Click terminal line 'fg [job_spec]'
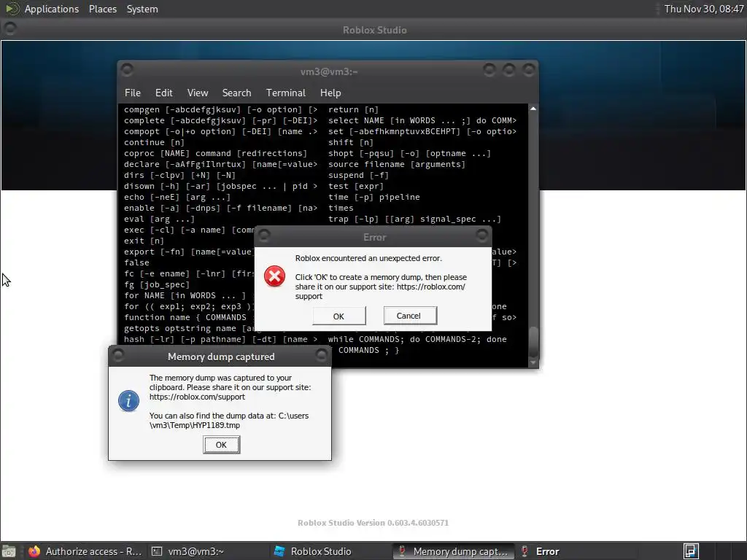 click(156, 285)
